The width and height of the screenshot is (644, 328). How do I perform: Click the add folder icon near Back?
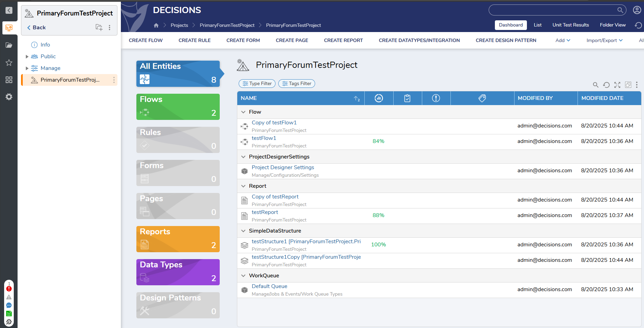pyautogui.click(x=99, y=27)
